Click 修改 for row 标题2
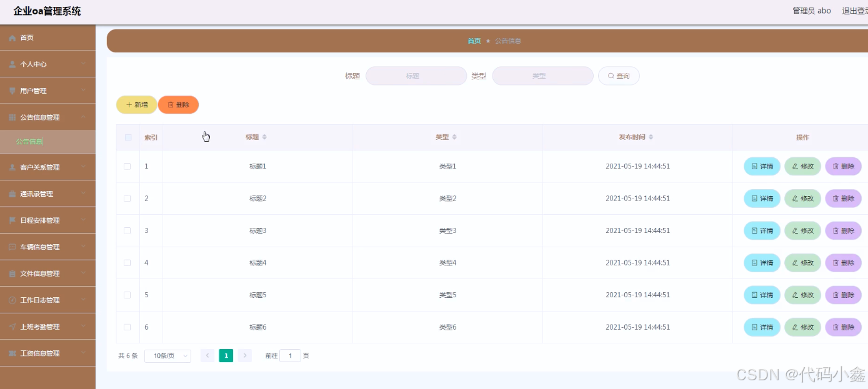Screen dimensions: 868x389 (x=802, y=199)
